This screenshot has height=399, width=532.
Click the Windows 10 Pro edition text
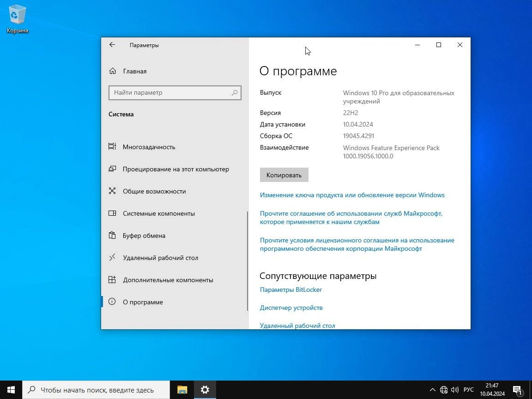click(399, 97)
